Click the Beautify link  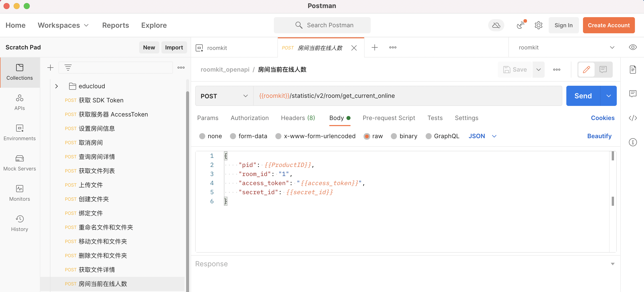tap(599, 136)
